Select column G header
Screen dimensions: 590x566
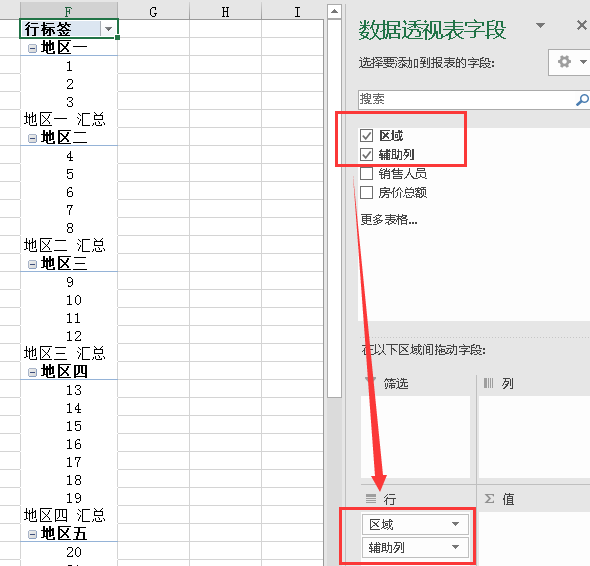pyautogui.click(x=153, y=12)
